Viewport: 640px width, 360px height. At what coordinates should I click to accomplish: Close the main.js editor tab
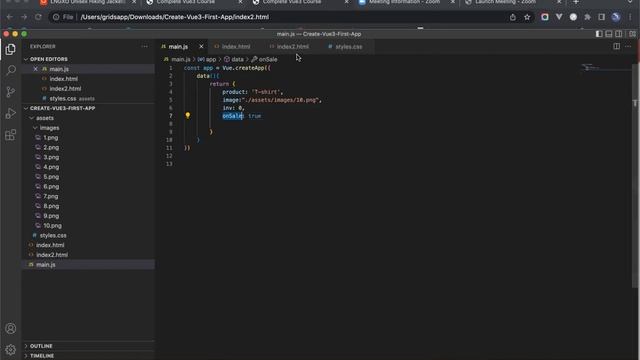pos(201,47)
